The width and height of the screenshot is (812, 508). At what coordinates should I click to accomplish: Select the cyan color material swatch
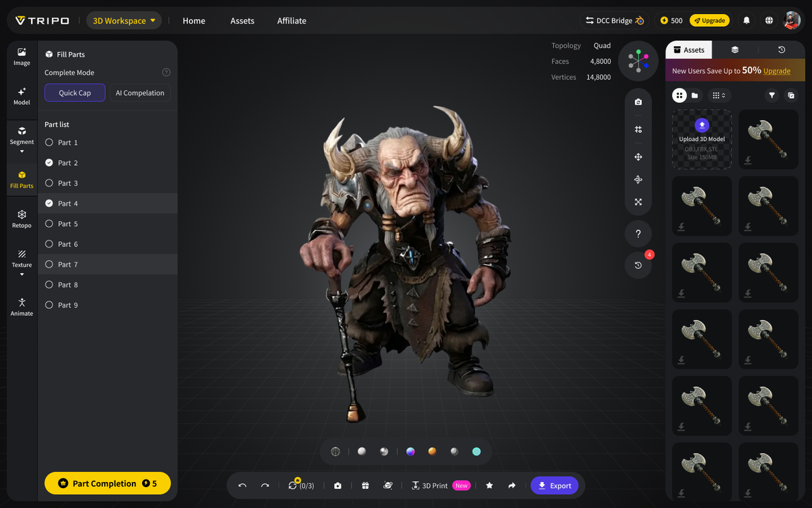click(x=476, y=451)
